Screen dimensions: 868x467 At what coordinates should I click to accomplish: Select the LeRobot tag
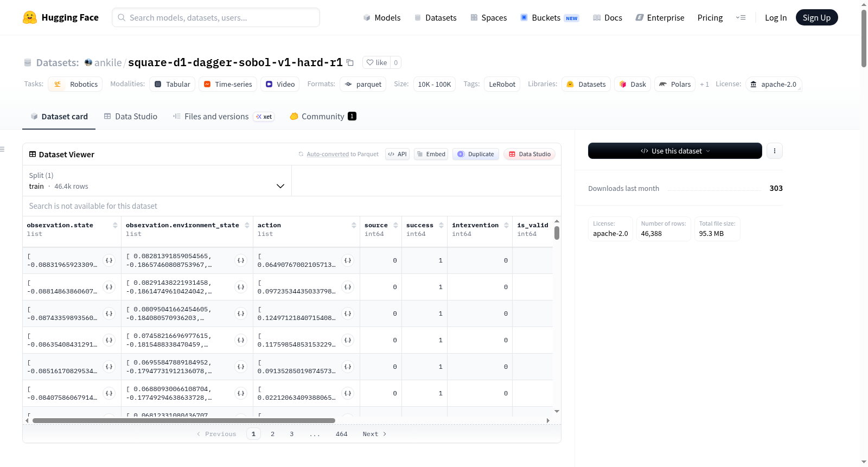coord(502,84)
